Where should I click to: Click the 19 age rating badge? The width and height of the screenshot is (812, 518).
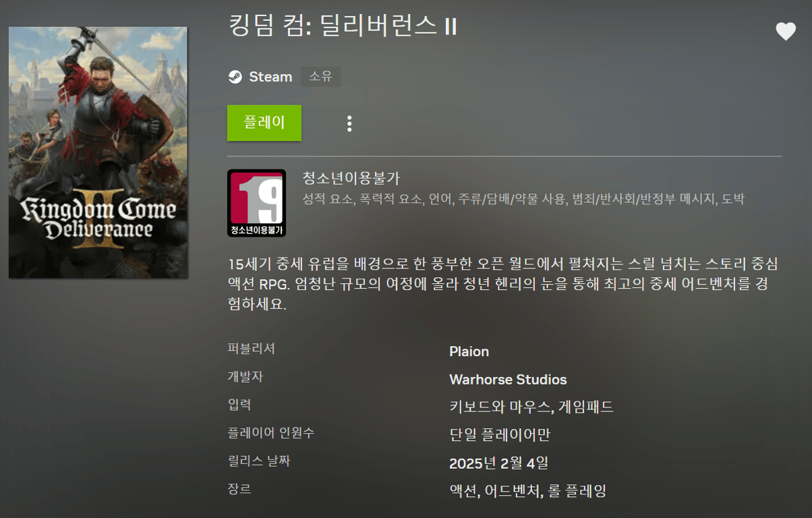pos(256,203)
